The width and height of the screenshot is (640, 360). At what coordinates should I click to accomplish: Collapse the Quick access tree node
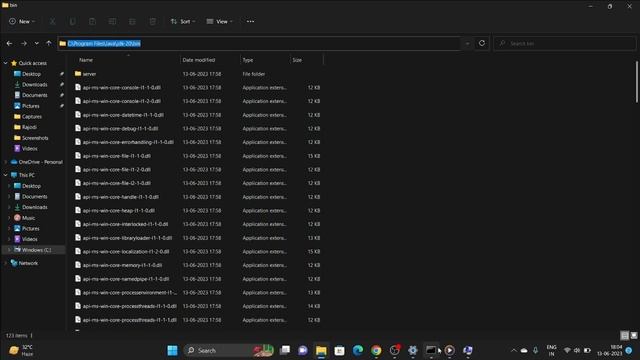(x=6, y=63)
